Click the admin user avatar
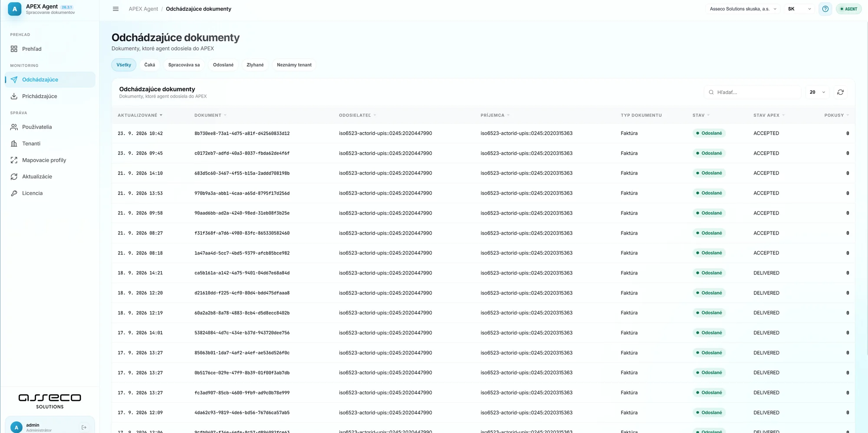Screen dimensions: 868x433 [16, 427]
